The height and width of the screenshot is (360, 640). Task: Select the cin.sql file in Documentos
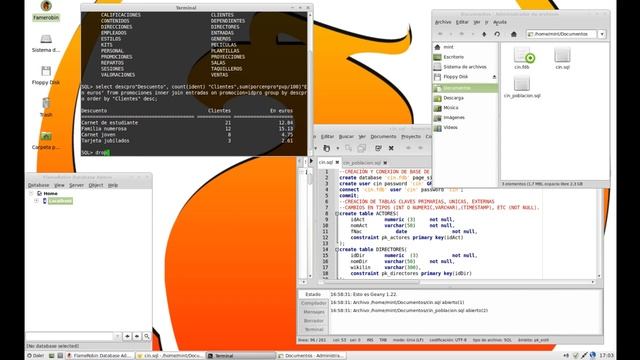[562, 58]
